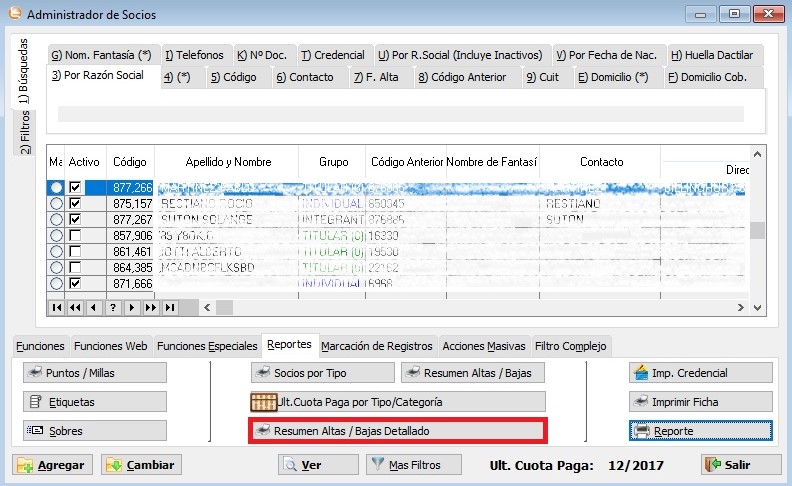Click the Imprimir Ficha button
Image resolution: width=792 pixels, height=486 pixels.
pos(700,402)
